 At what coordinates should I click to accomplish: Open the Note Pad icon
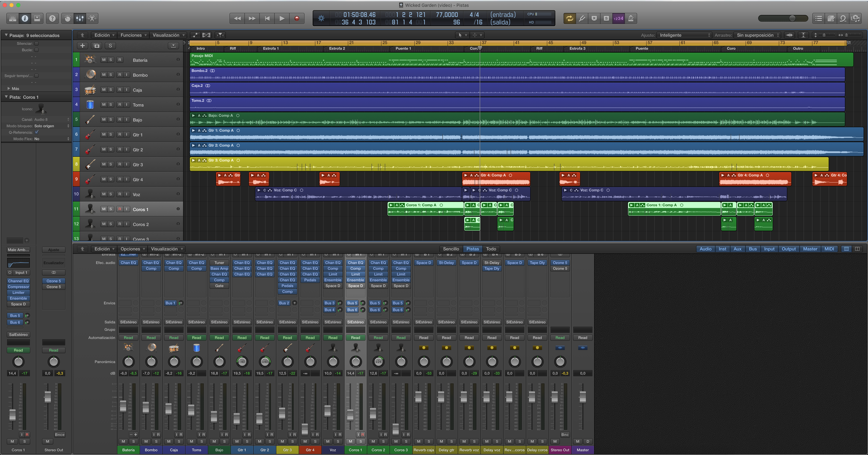831,18
